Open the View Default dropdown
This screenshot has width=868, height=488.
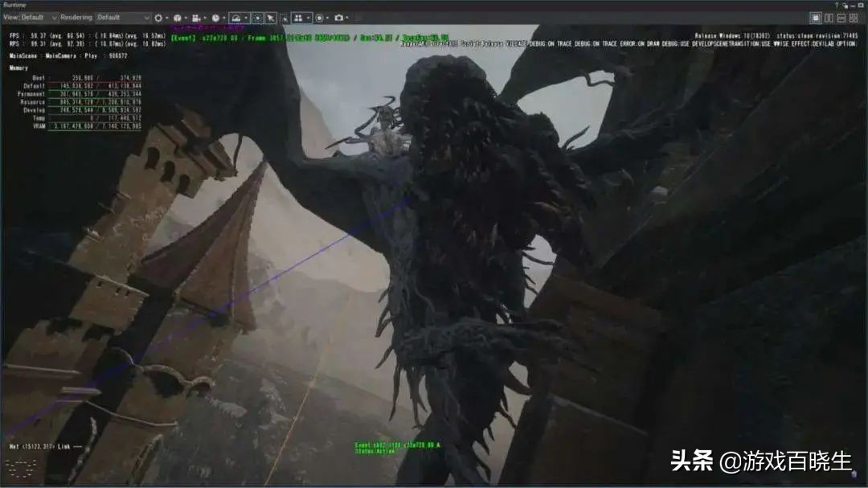click(x=39, y=18)
